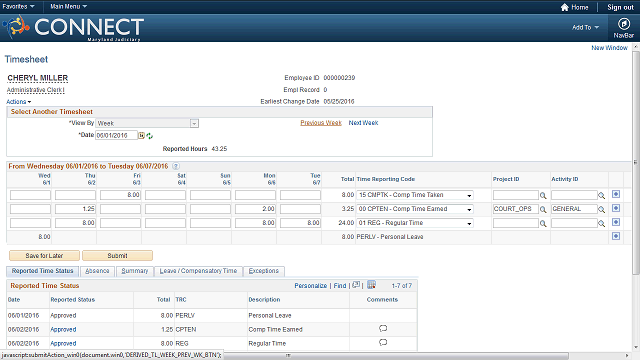The height and width of the screenshot is (360, 640).
Task: Switch to the Leave / Compensatory Time tab
Action: click(x=198, y=271)
